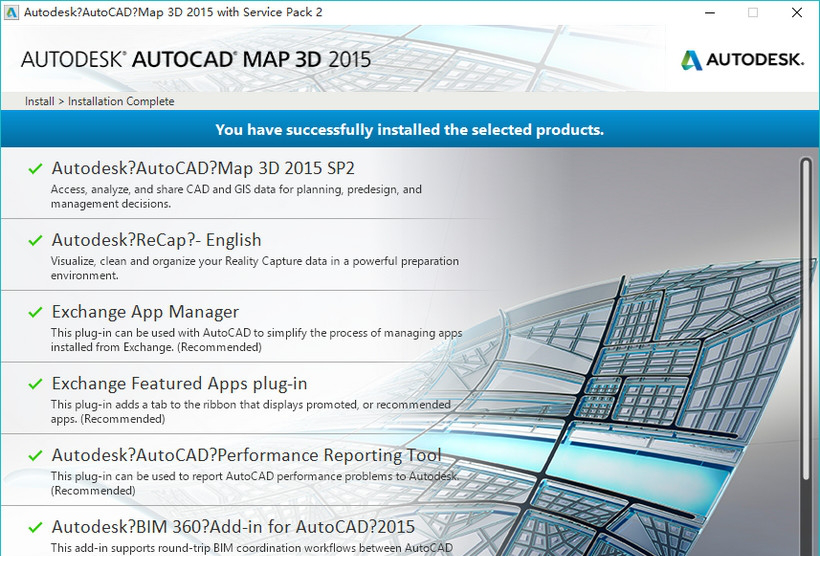Click the Autodesk AutoCAD Map 3D 2015 SP2 heading
This screenshot has width=820, height=578.
pyautogui.click(x=203, y=168)
